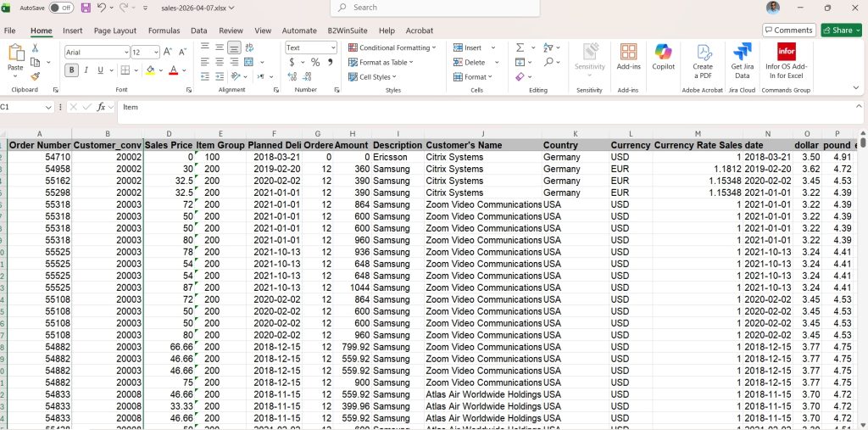Viewport: 868px width, 430px height.
Task: Expand Format as Table menu
Action: (x=381, y=62)
